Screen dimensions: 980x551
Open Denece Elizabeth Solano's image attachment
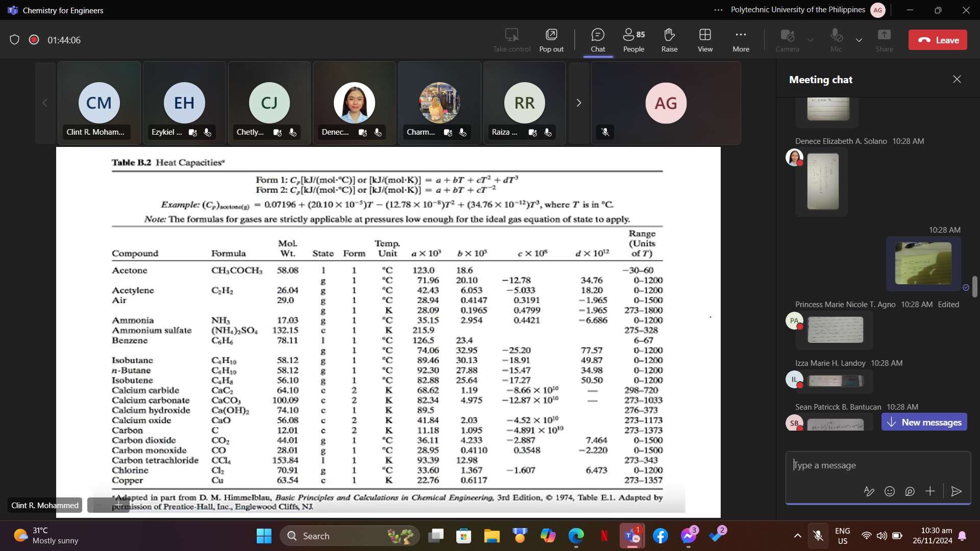click(x=823, y=182)
